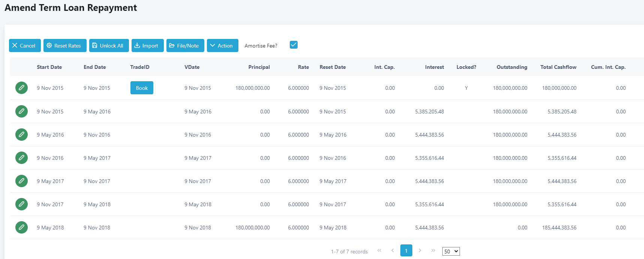Edit the row ending 9 May 2016
This screenshot has width=644, height=259.
click(21, 112)
